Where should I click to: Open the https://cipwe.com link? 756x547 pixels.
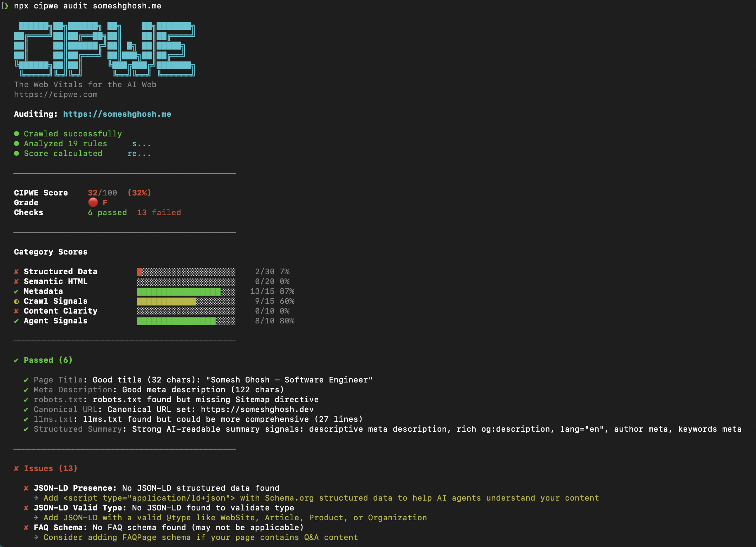tap(56, 94)
